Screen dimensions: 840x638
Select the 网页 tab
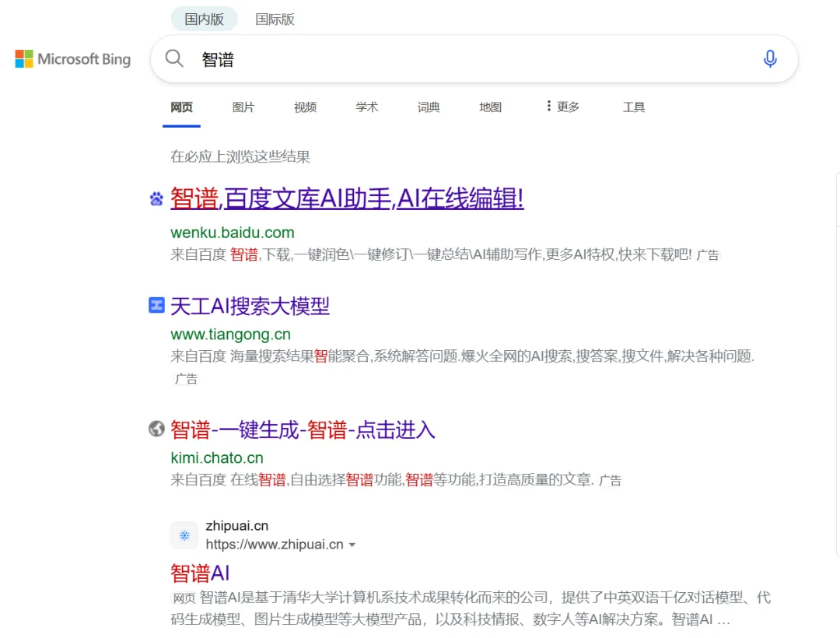[181, 107]
